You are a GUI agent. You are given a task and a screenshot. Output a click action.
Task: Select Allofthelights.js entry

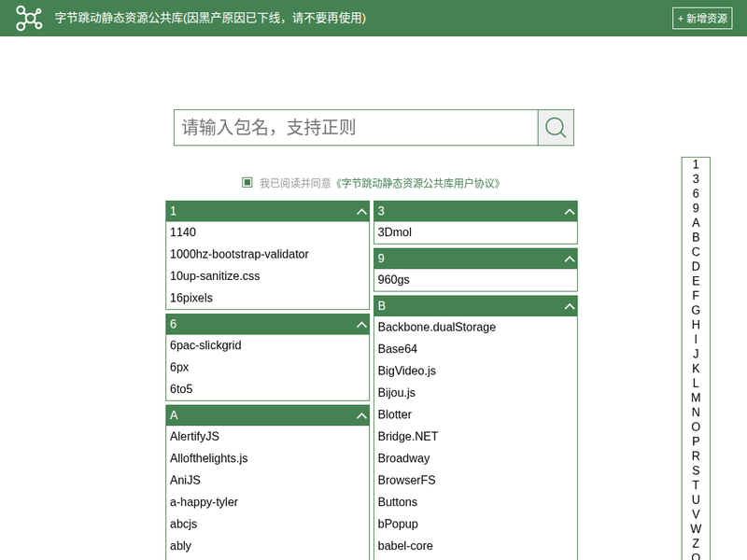[208, 458]
